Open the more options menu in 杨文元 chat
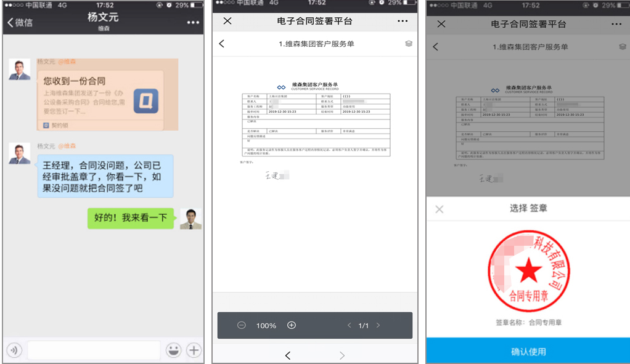 [x=193, y=22]
